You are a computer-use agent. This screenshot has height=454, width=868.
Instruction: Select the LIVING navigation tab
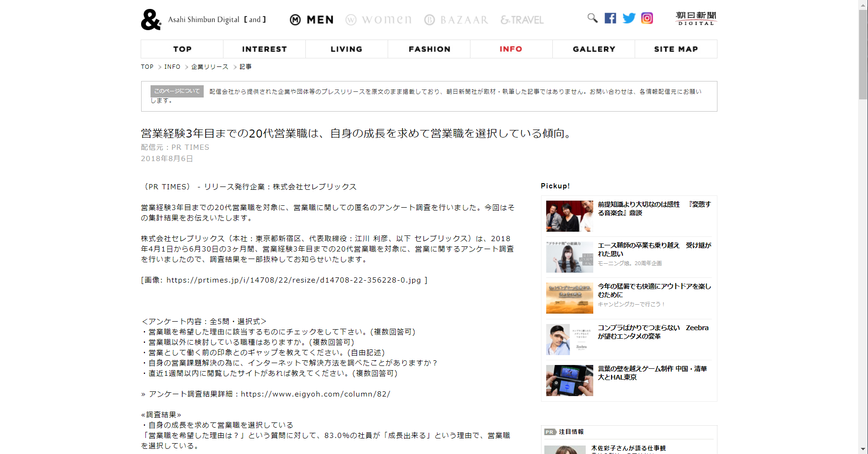(347, 49)
